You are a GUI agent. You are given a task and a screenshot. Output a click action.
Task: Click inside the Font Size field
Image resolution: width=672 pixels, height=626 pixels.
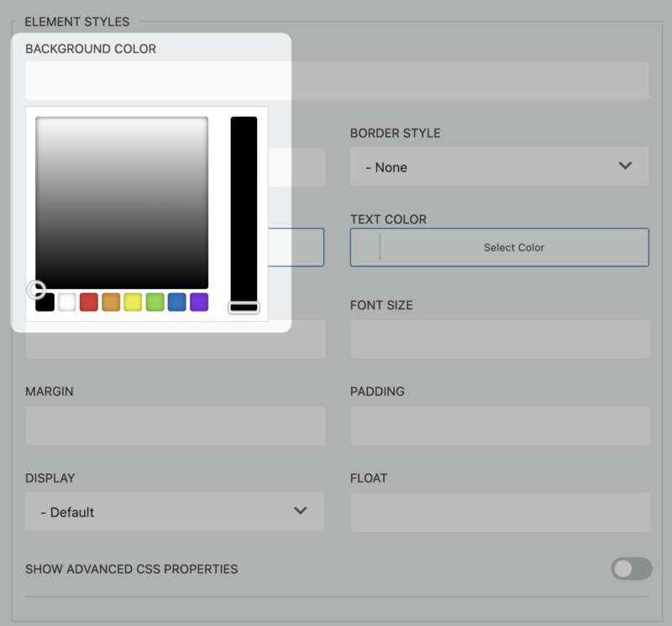(499, 339)
